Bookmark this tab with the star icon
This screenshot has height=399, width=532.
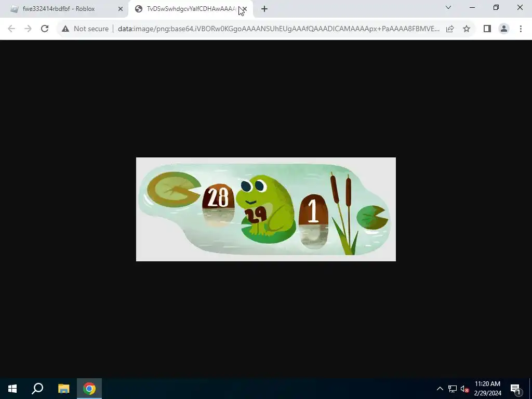pyautogui.click(x=467, y=29)
